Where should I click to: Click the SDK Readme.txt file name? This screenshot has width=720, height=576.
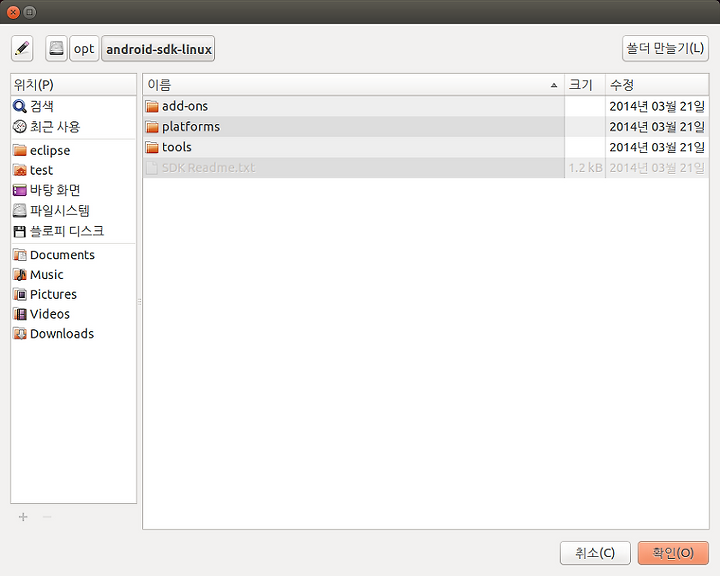click(x=208, y=168)
